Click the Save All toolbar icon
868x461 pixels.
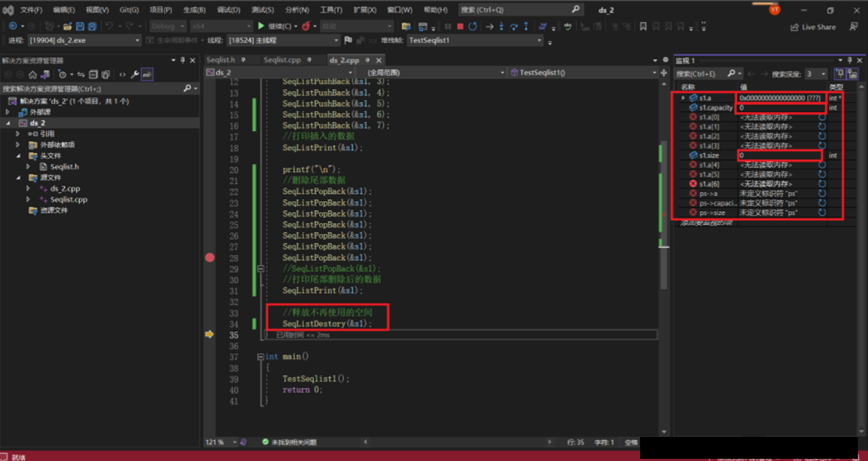(x=92, y=26)
